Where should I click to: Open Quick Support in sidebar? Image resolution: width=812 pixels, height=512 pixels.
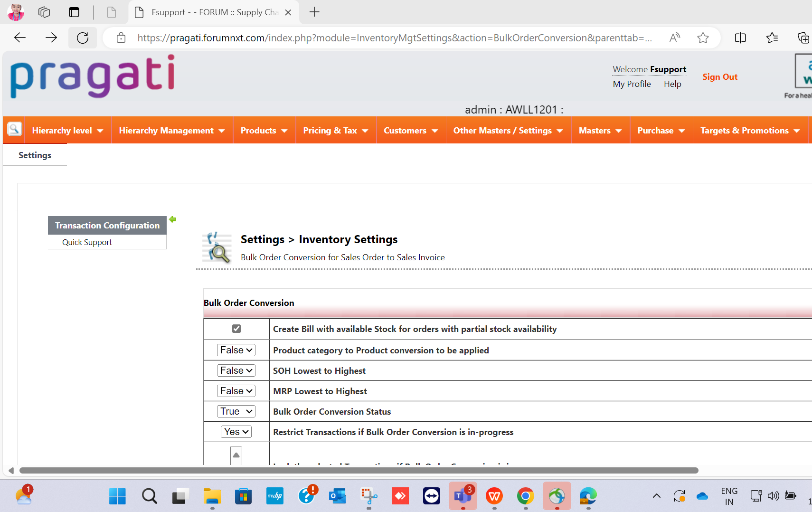tap(87, 242)
